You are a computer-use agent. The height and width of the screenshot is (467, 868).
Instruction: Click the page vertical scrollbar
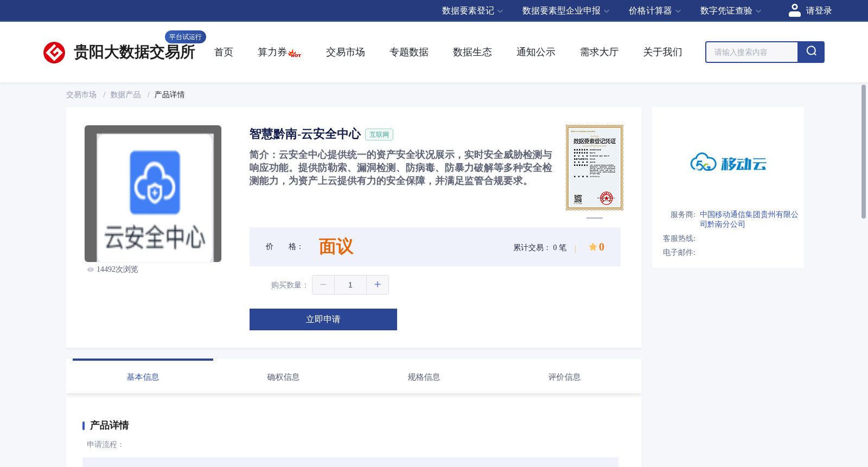pos(864,152)
